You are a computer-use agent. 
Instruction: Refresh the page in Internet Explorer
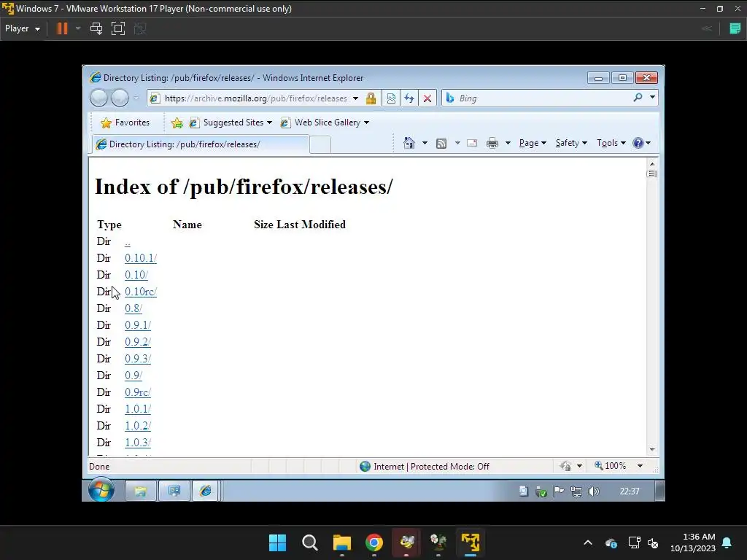coord(409,98)
